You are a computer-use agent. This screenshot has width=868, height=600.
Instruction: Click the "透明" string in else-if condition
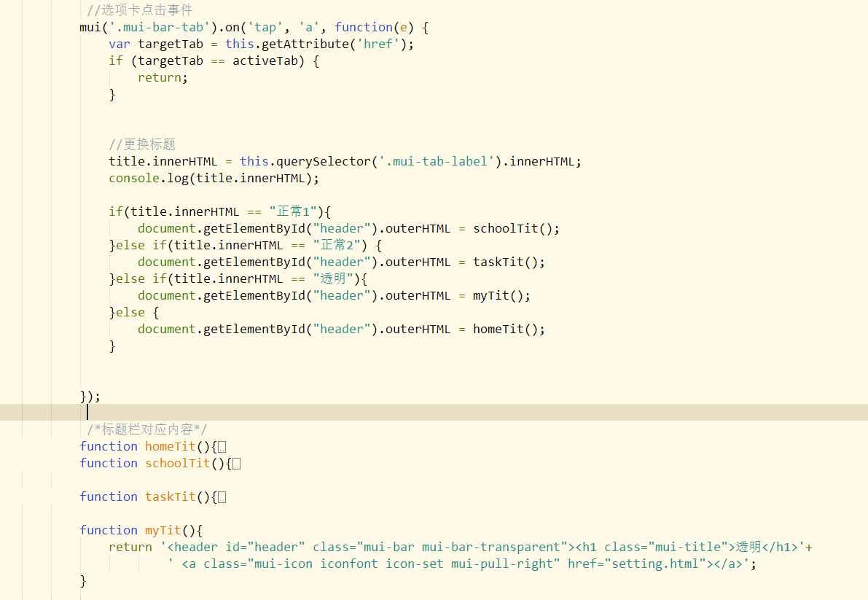[x=332, y=278]
